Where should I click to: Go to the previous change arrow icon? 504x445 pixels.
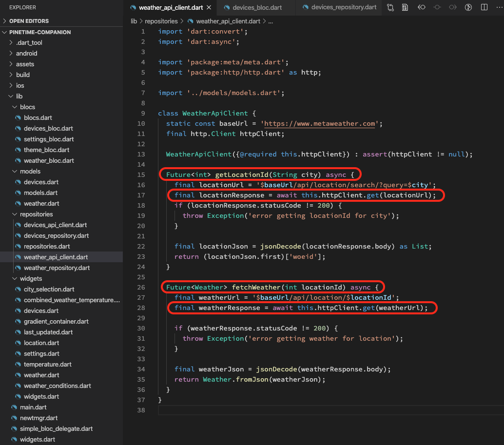[x=422, y=7]
